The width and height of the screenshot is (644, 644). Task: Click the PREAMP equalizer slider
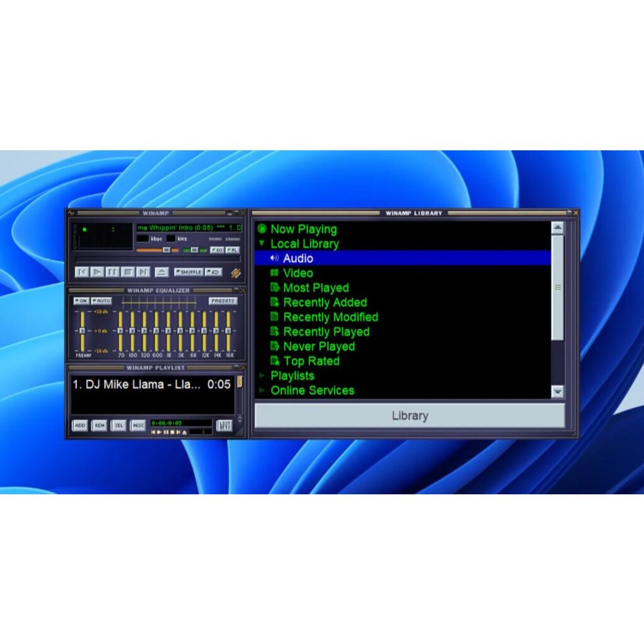click(x=82, y=331)
